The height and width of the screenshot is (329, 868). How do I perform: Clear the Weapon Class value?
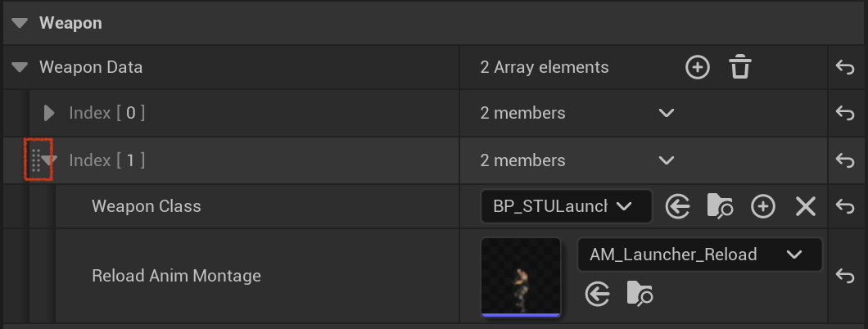806,207
